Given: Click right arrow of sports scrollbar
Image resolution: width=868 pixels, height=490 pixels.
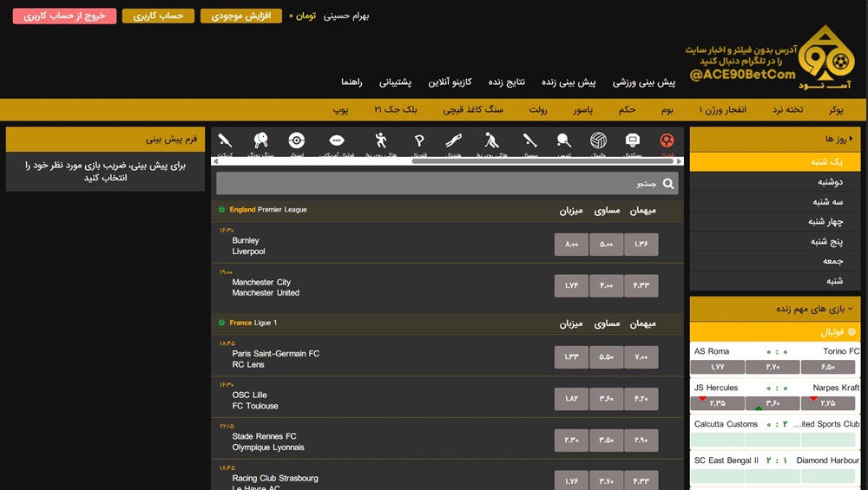Looking at the screenshot, I should [x=680, y=161].
